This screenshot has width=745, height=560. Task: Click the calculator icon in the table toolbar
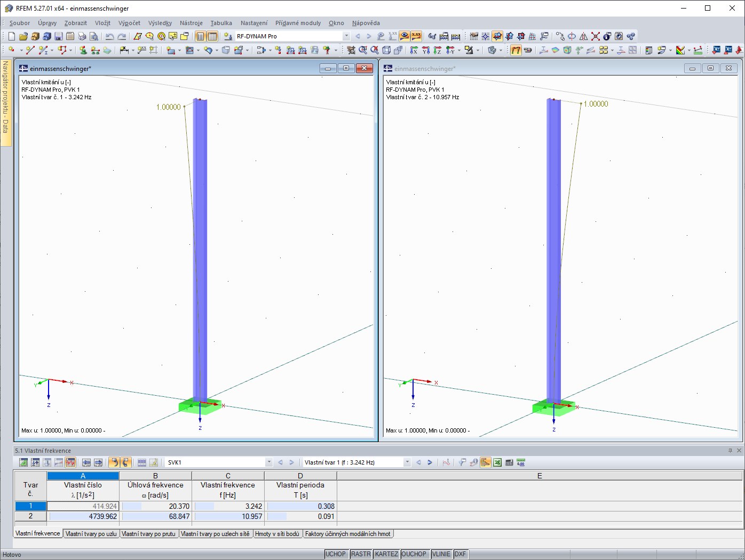click(x=509, y=462)
